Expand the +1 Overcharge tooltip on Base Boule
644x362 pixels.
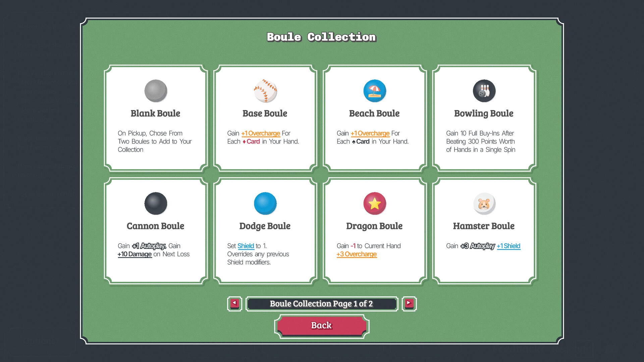click(260, 133)
